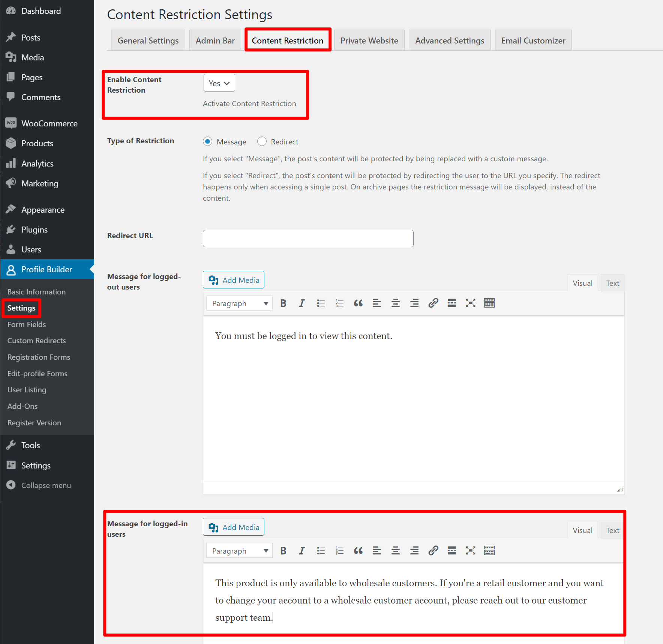Click Bold in logged-out message editor
663x644 pixels.
283,303
